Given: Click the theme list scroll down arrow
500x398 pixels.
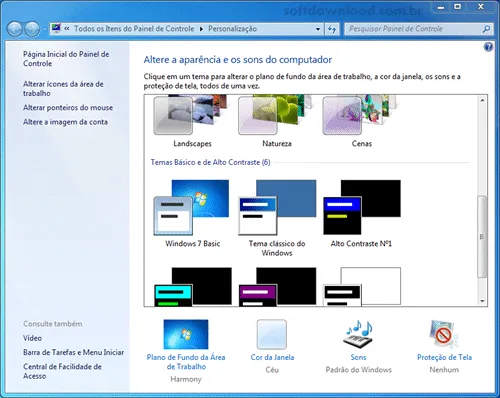Looking at the screenshot, I should point(482,301).
